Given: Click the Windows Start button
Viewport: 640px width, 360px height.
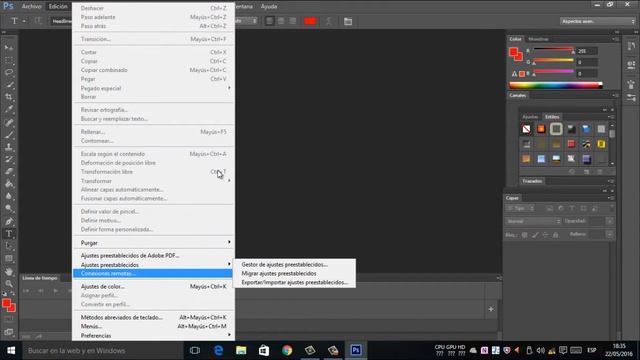Looking at the screenshot, I should [11, 350].
